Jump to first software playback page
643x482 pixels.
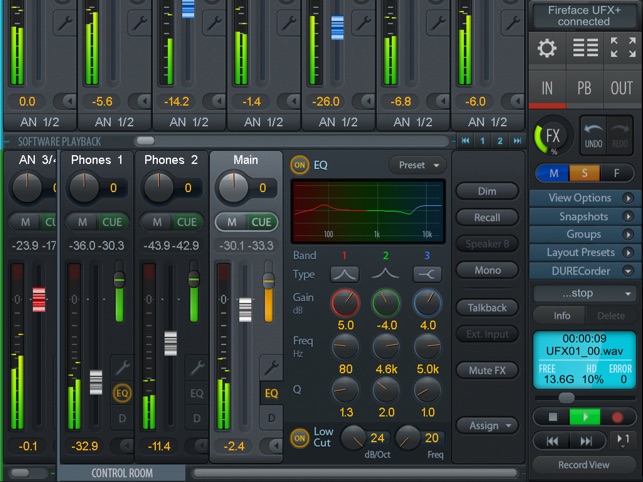click(465, 141)
